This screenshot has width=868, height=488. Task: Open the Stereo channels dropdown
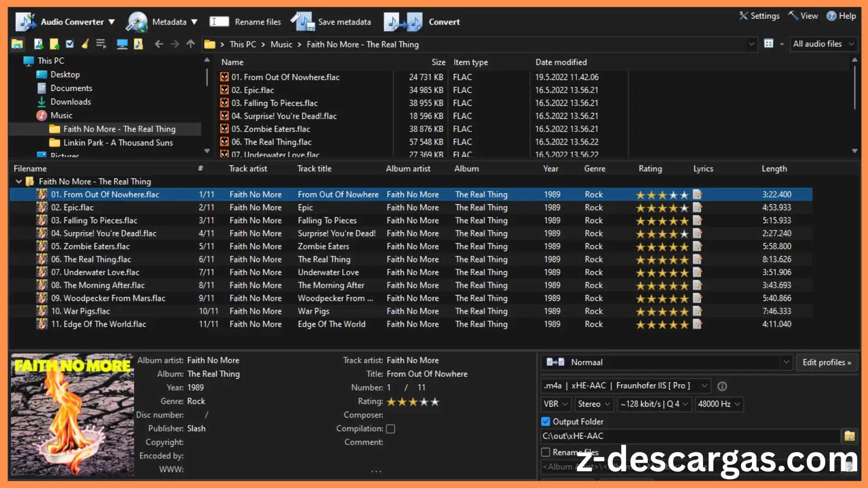(x=608, y=404)
